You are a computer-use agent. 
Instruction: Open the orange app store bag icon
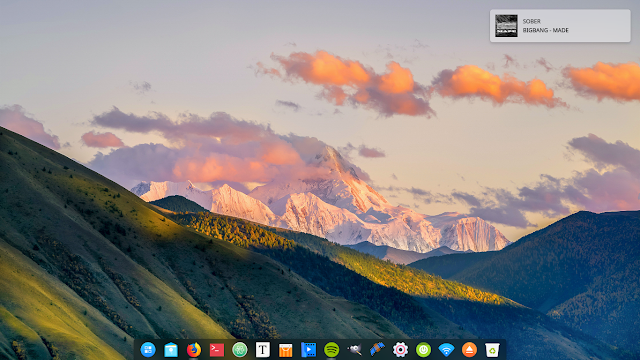285,350
